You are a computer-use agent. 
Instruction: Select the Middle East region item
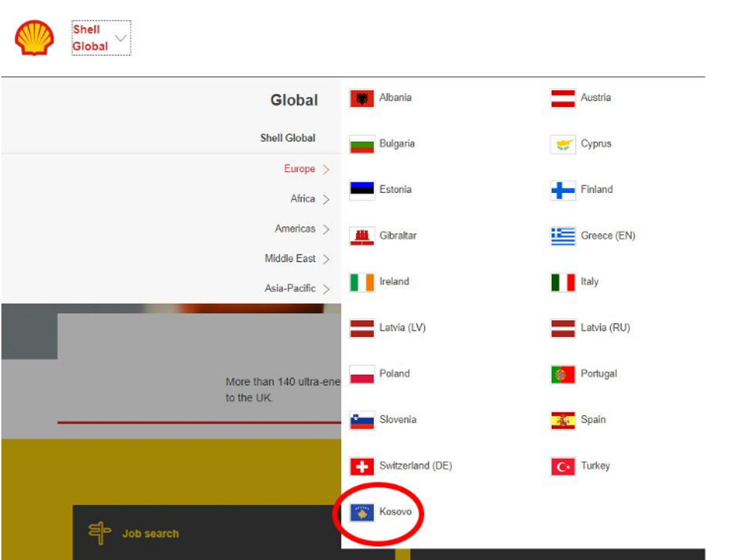pyautogui.click(x=297, y=259)
